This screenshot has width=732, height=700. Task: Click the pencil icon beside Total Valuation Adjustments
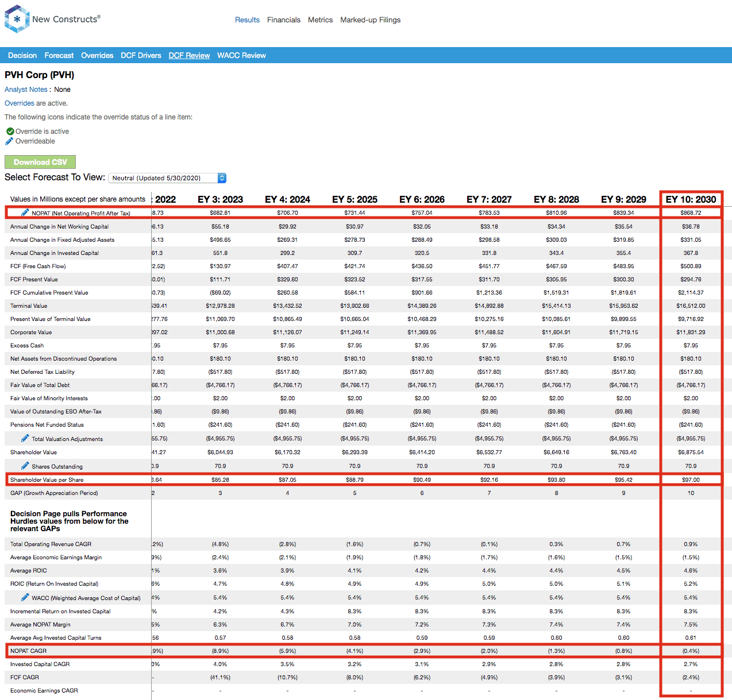coord(25,438)
